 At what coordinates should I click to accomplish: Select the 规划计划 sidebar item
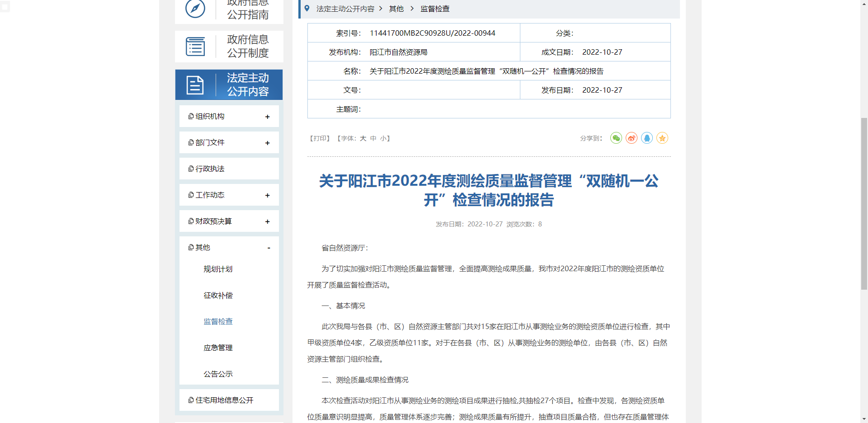217,269
